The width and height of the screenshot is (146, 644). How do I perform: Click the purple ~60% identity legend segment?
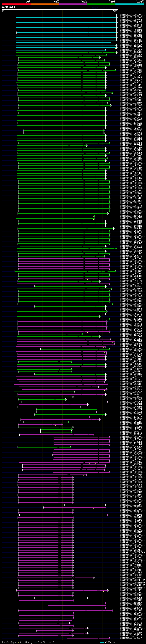[x=73, y=4]
